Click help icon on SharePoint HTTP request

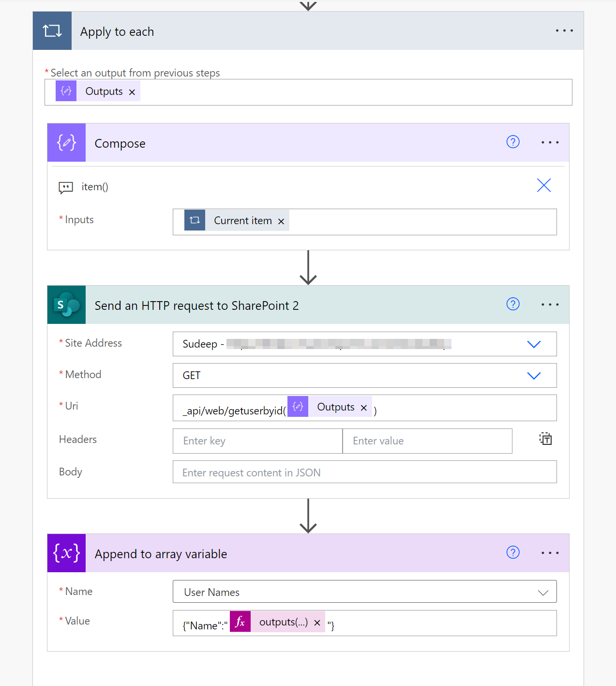coord(513,304)
